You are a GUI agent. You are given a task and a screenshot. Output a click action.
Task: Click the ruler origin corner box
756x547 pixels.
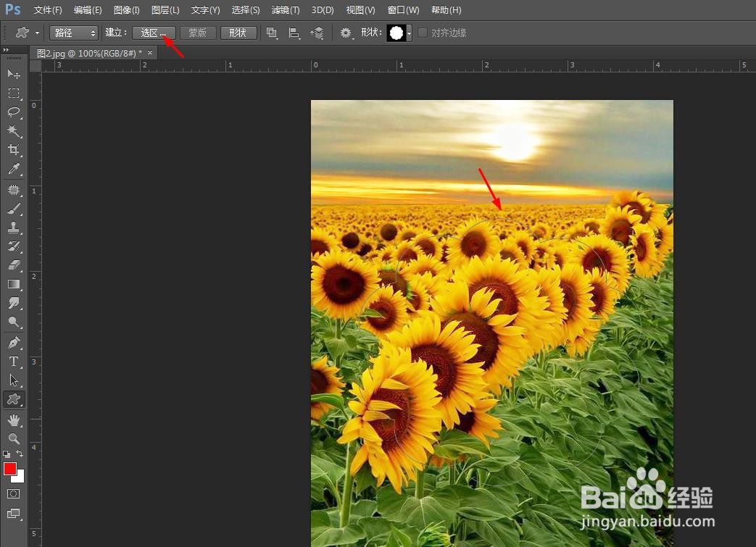click(x=36, y=66)
